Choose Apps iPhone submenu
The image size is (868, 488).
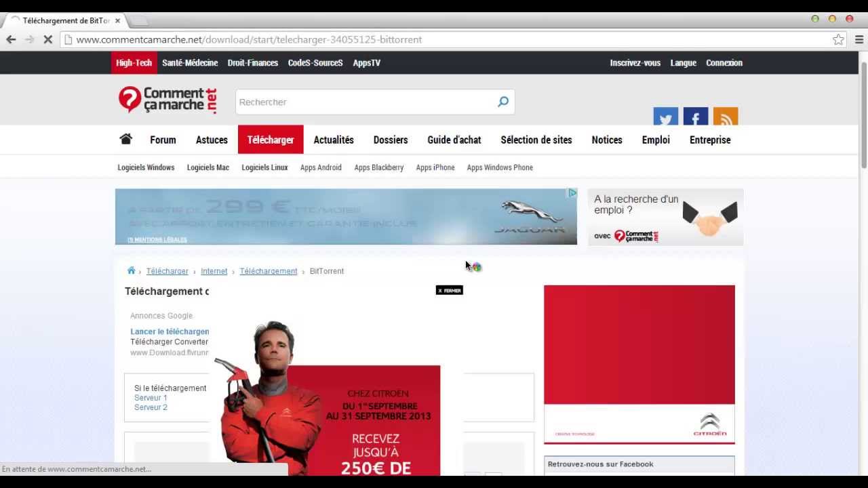435,167
